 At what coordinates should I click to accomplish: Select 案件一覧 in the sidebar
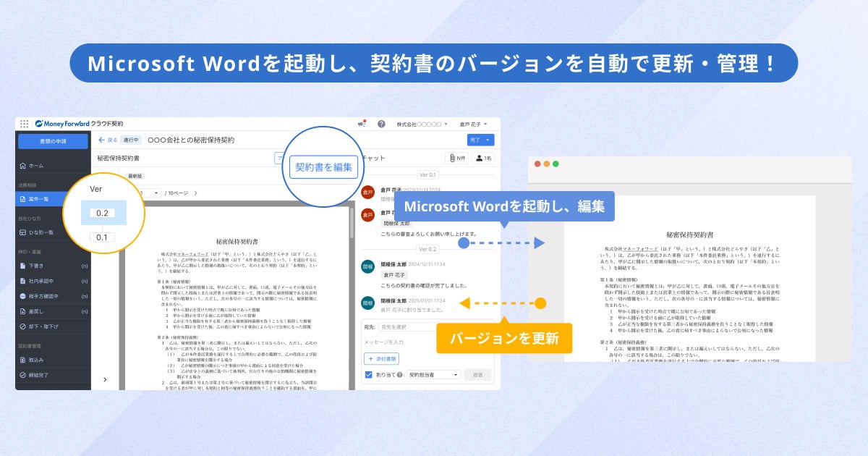pos(53,198)
